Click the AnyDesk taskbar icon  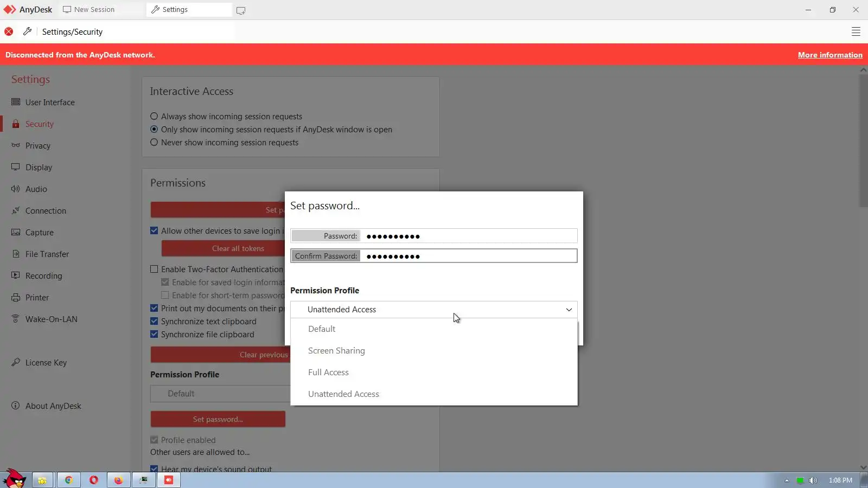pyautogui.click(x=169, y=480)
